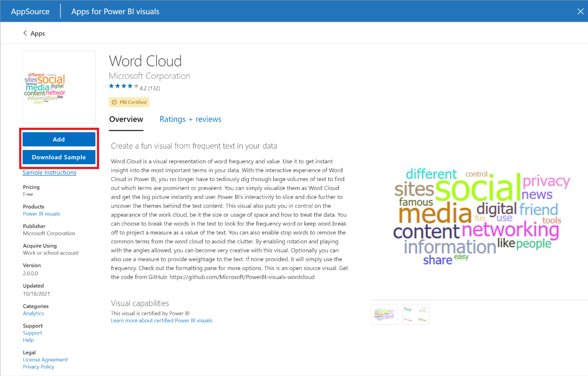Open the Help link
Screen dimensions: 588x376
28,340
